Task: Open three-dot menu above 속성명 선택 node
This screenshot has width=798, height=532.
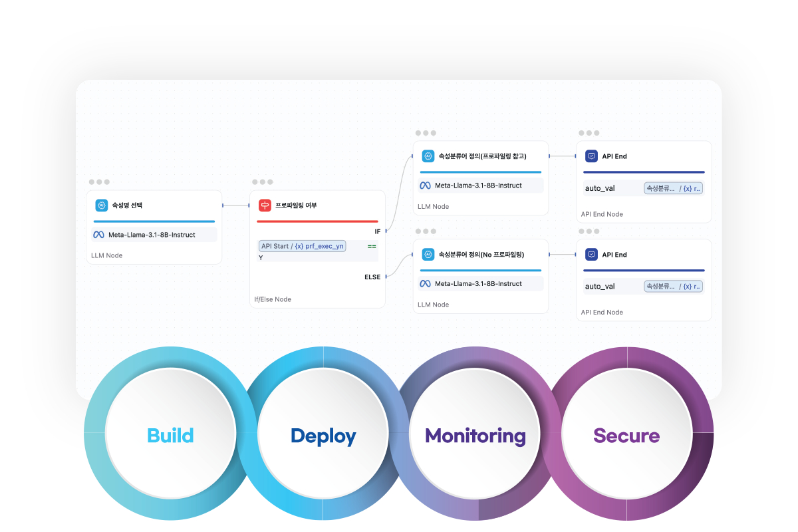Action: (99, 182)
